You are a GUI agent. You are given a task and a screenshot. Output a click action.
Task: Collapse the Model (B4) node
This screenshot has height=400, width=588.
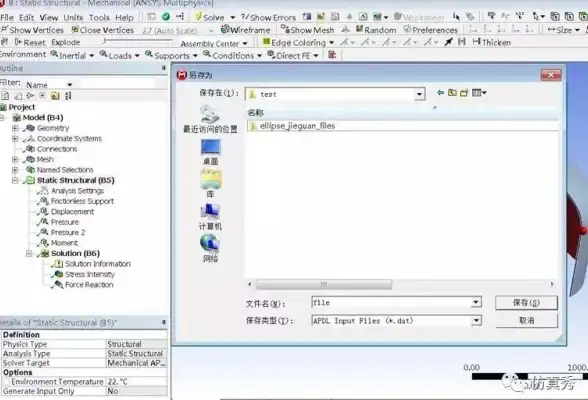click(x=3, y=118)
